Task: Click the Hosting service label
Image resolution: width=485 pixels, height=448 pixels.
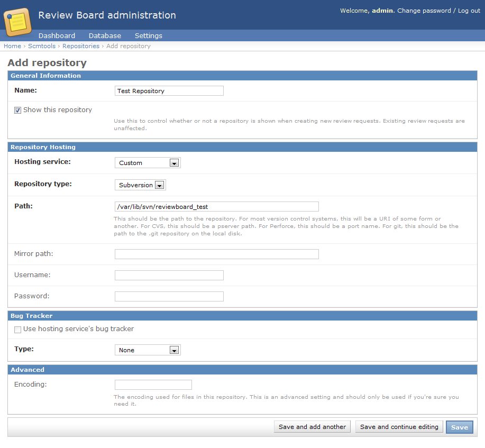Action: pyautogui.click(x=42, y=161)
